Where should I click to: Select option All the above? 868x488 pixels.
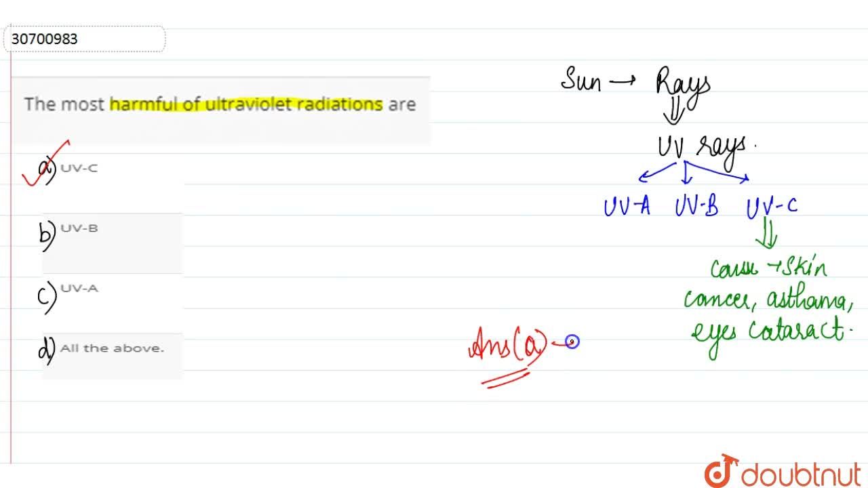pos(112,348)
